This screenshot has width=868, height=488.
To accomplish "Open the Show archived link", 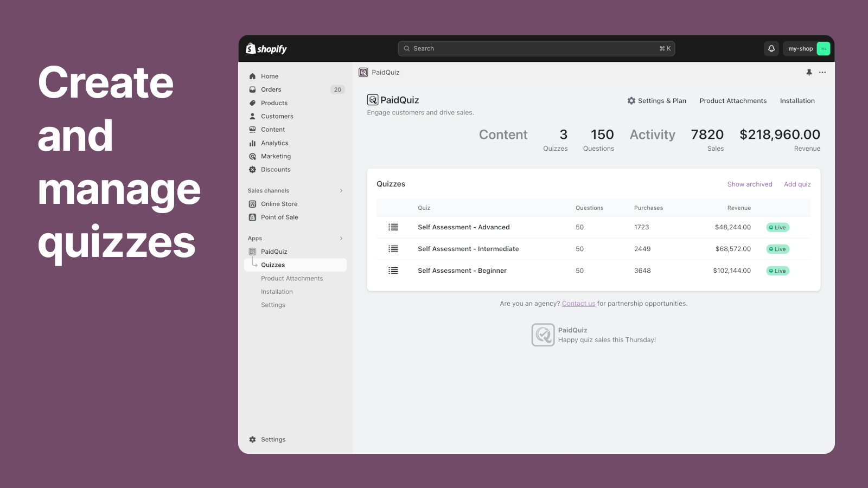I will (750, 184).
